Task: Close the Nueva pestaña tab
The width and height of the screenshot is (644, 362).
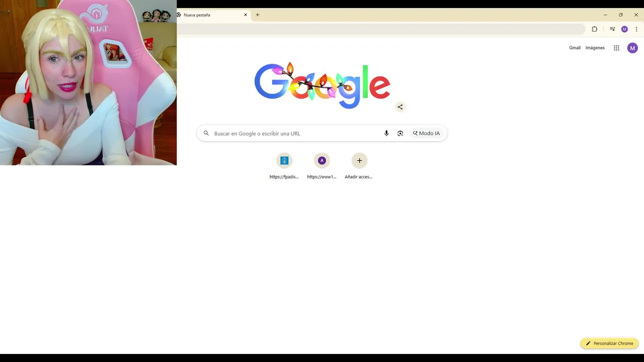Action: 246,15
